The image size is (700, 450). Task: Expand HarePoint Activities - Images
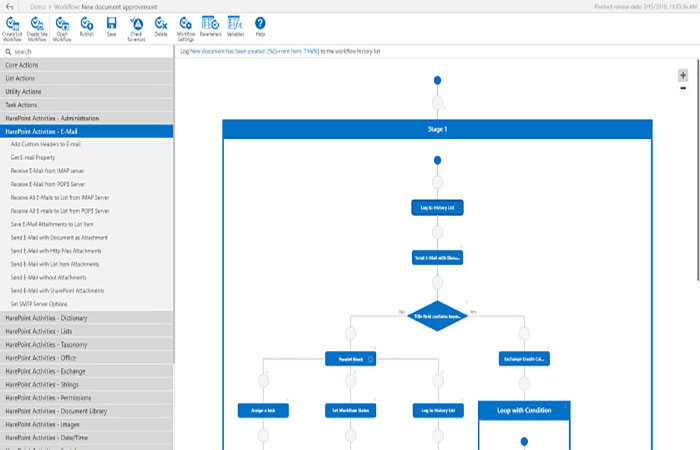pyautogui.click(x=87, y=425)
